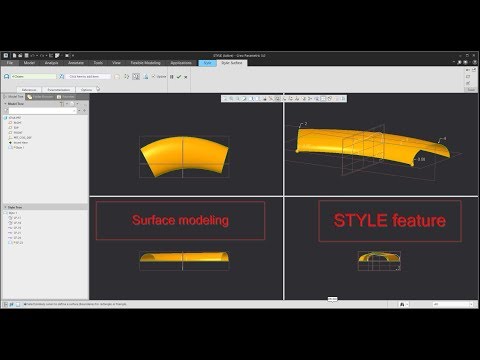Viewport: 480px width, 360px height.
Task: Cancel the surface with the X icon
Action: point(186,77)
